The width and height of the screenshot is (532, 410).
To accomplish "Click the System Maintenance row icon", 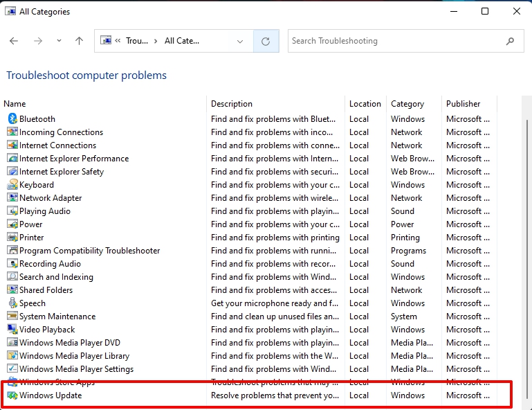I will (12, 317).
